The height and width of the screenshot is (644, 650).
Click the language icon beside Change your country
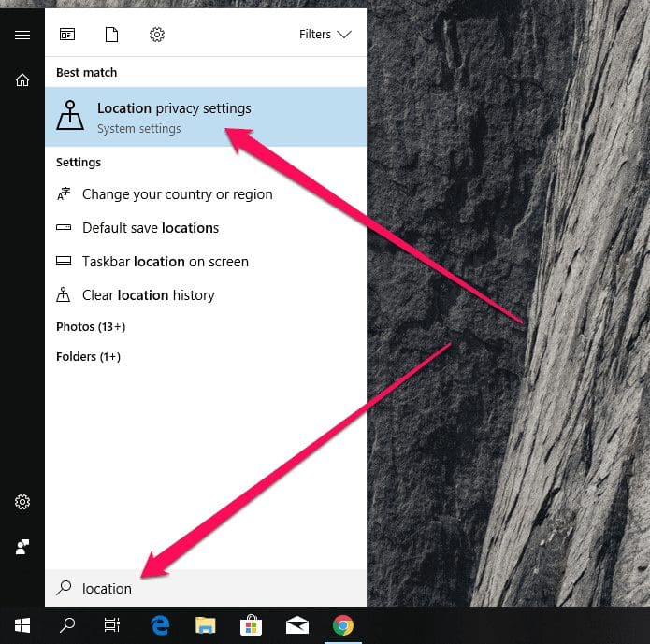pos(64,193)
